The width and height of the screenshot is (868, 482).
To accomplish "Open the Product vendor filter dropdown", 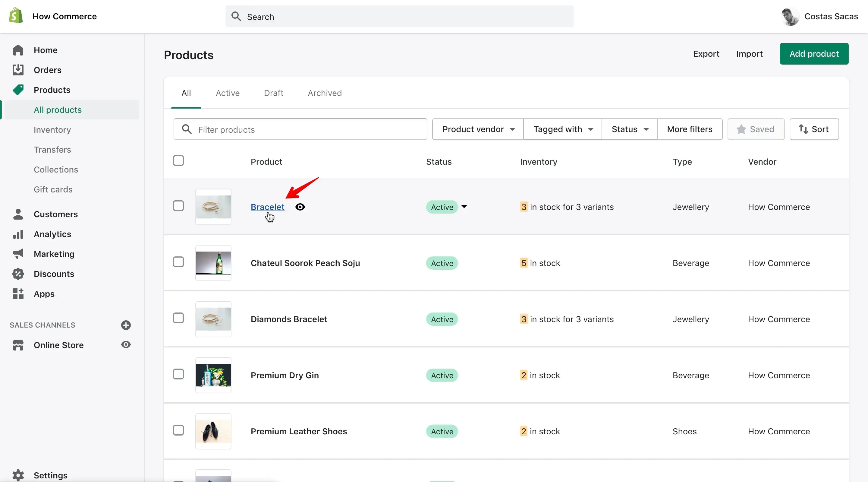I will pyautogui.click(x=478, y=129).
